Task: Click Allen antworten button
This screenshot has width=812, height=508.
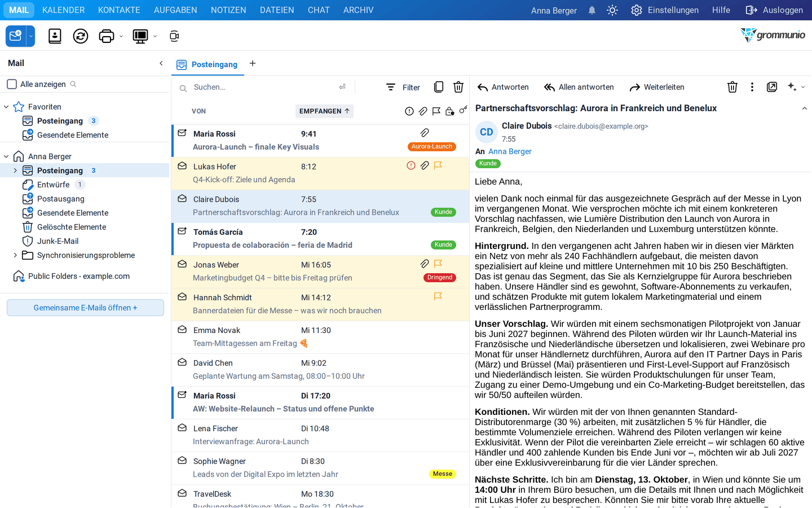Action: point(579,87)
